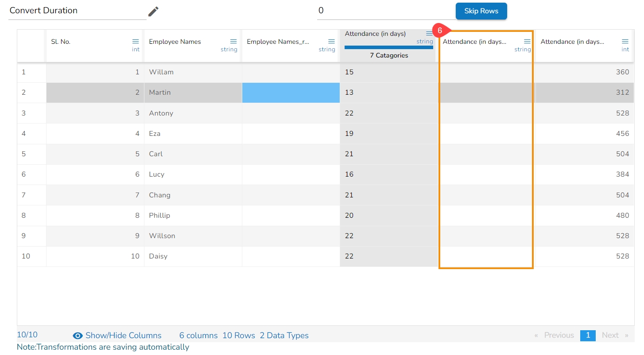Select the highlighted blue cell in Martin's row
This screenshot has height=355, width=644.
(x=291, y=93)
